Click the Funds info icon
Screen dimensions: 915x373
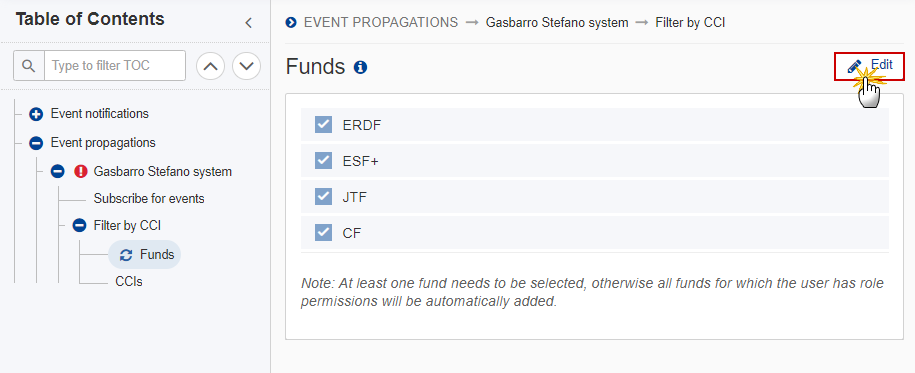coord(361,68)
